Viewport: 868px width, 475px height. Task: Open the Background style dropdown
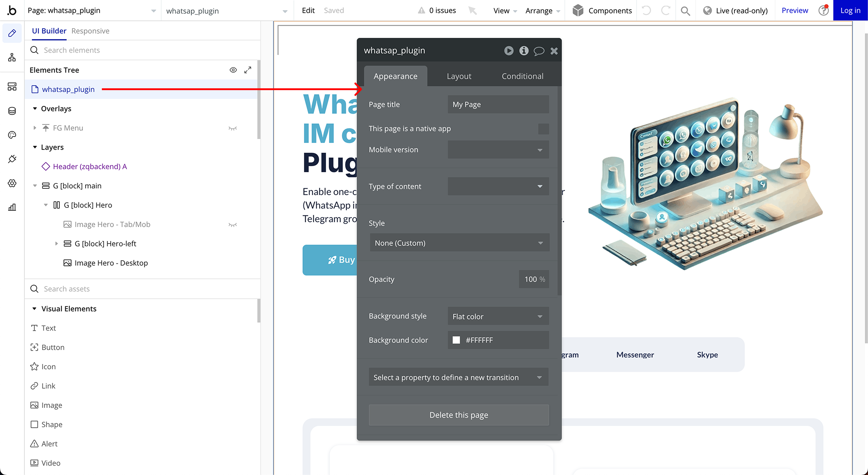coord(498,316)
